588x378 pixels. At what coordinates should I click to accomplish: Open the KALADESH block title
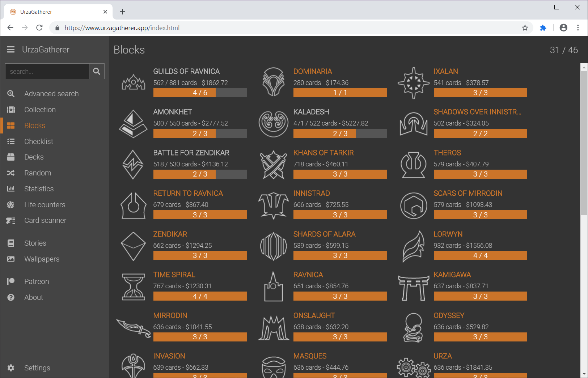[x=311, y=112]
